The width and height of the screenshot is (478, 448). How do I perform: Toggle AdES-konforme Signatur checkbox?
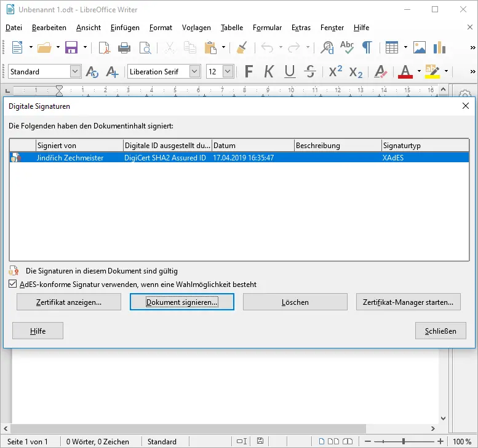12,284
